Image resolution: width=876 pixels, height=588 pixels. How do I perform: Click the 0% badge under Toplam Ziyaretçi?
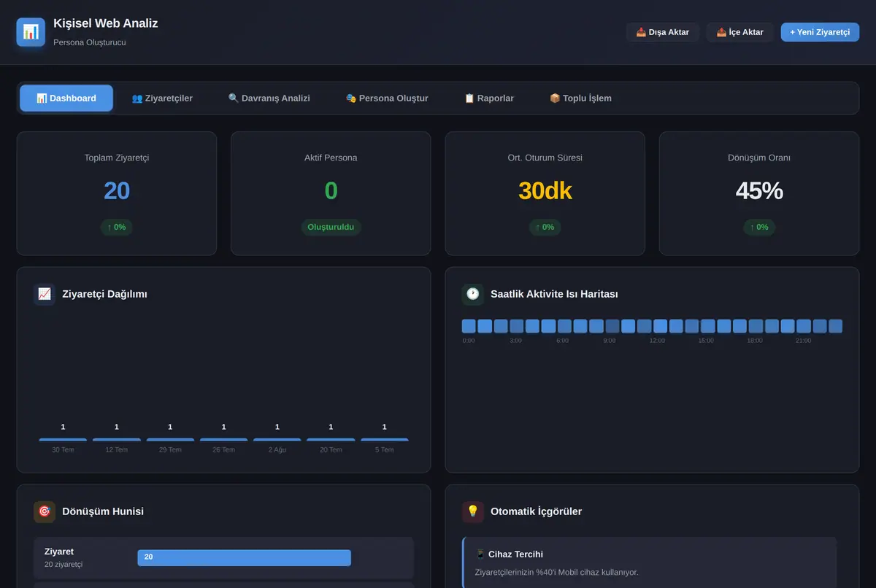[x=117, y=227]
